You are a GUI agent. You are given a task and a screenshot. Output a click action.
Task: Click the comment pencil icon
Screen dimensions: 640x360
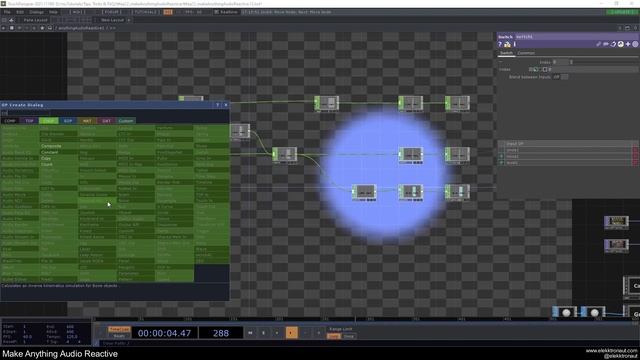click(598, 44)
